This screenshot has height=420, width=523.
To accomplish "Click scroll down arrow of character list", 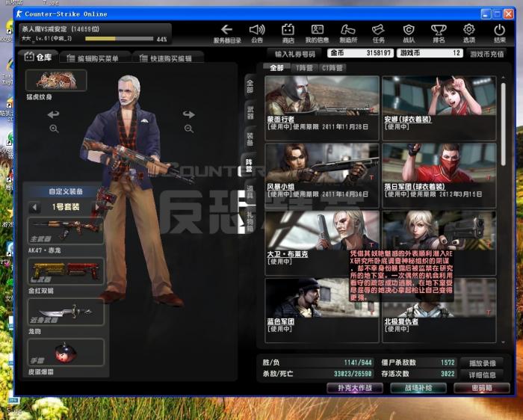I will click(503, 342).
